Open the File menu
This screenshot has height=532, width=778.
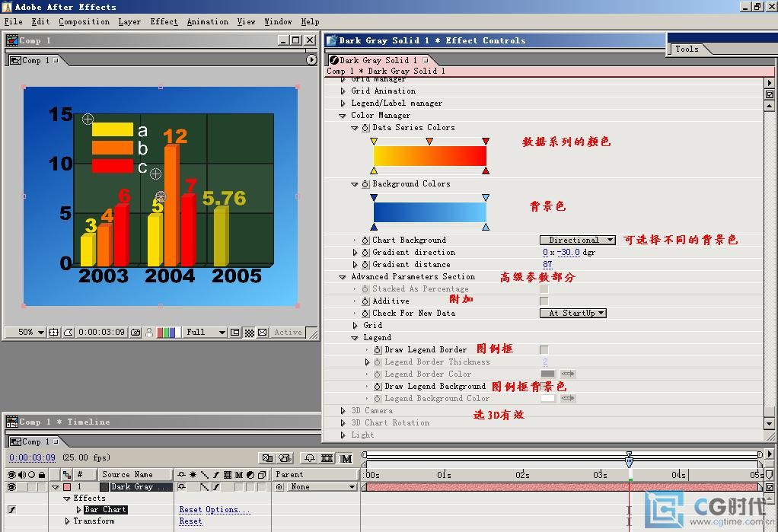pos(14,22)
